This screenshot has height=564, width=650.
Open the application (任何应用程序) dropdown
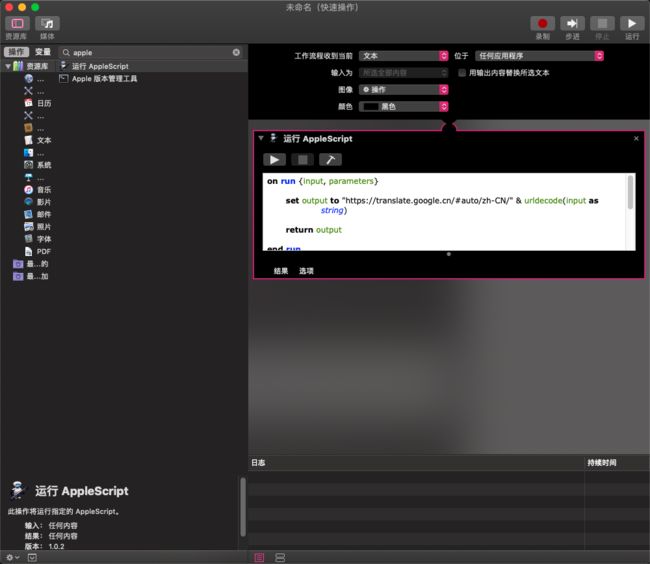pos(539,56)
